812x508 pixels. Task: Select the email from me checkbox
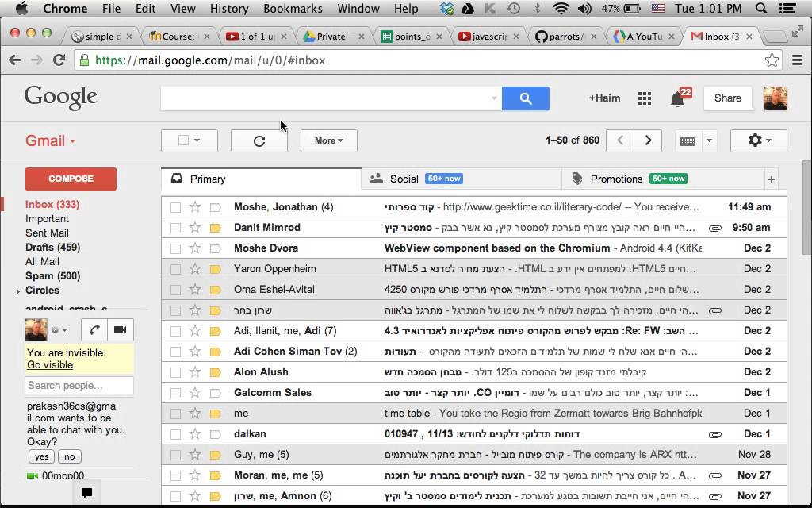point(175,414)
